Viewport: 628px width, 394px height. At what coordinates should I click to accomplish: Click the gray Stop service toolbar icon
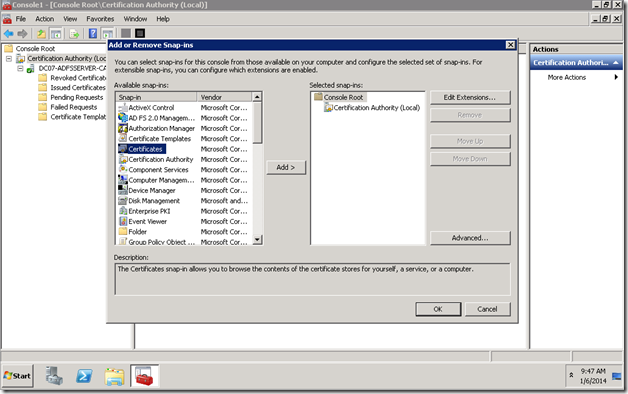[x=126, y=33]
